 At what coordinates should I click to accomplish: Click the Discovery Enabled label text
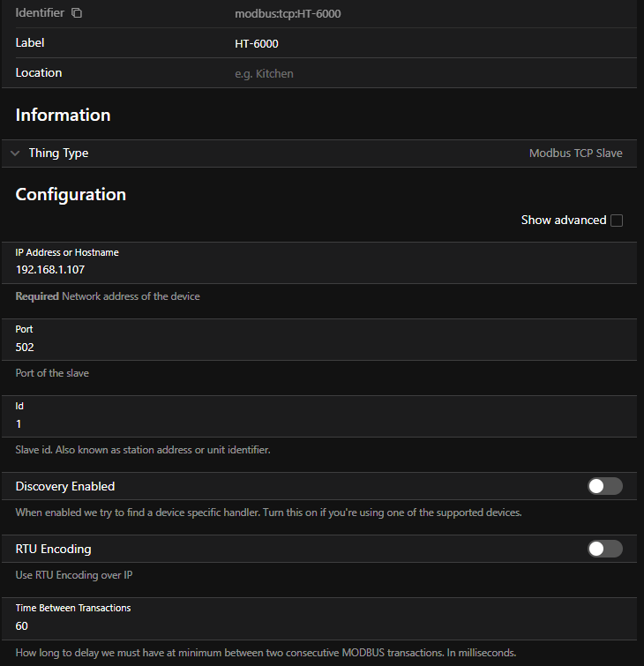65,486
